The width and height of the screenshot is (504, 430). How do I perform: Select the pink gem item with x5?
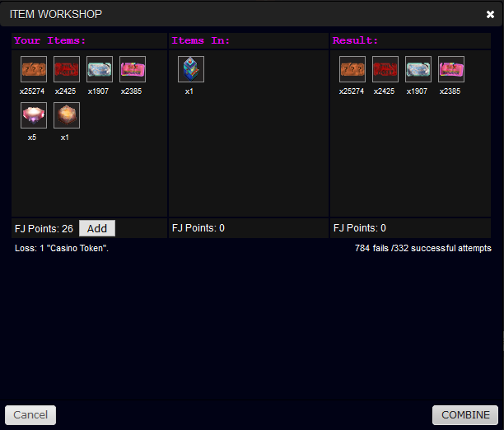point(34,115)
